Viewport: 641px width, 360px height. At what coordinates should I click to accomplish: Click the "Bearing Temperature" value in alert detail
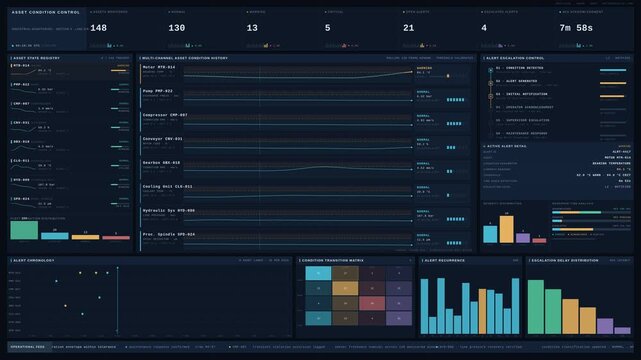click(x=611, y=163)
